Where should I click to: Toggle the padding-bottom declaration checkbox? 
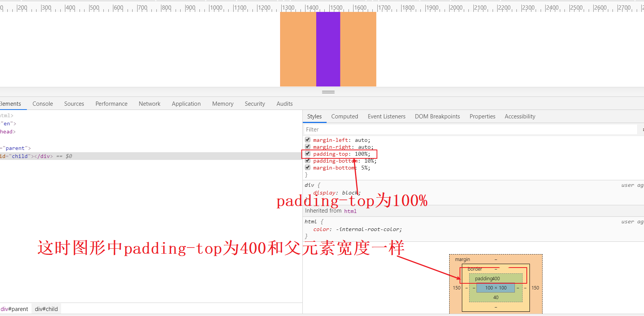pyautogui.click(x=308, y=160)
